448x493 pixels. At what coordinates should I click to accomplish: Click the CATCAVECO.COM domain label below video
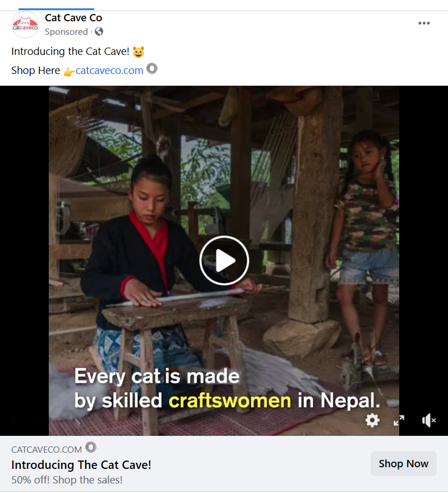point(47,449)
